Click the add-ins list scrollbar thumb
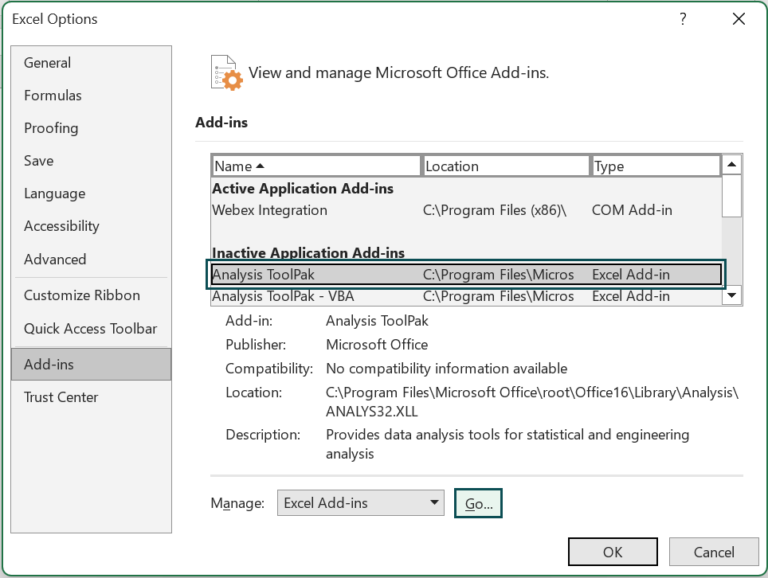The image size is (768, 578). point(732,195)
